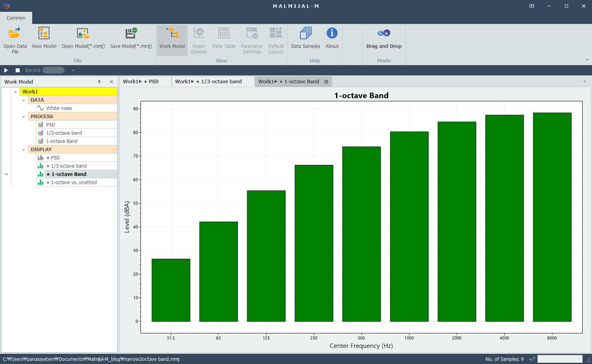Click the No. of Samples: 9 status
Image resolution: width=592 pixels, height=364 pixels.
[x=504, y=359]
